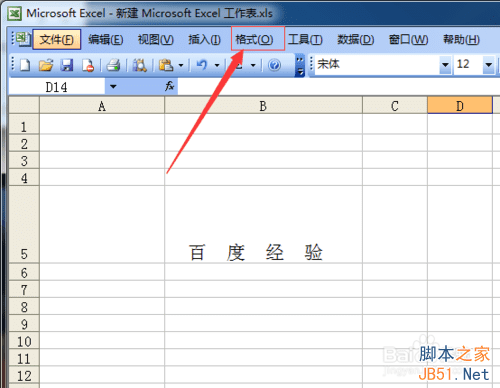Select row 8 header
Viewport: 500px width, 388px height.
click(x=24, y=306)
